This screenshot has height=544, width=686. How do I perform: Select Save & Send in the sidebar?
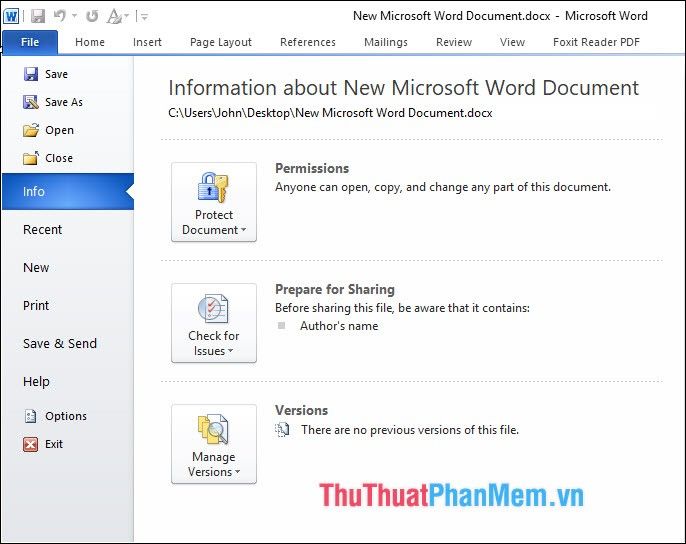[60, 344]
